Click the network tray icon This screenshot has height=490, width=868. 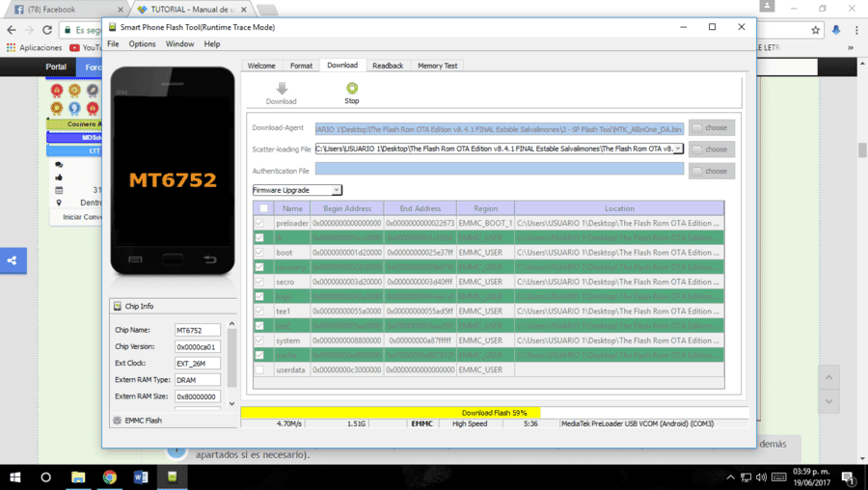[746, 477]
